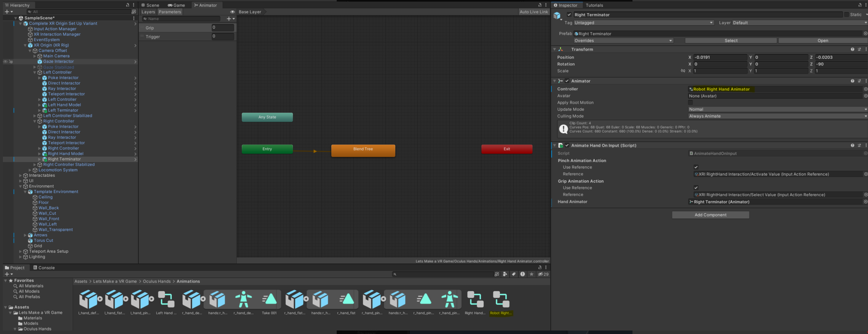Disable the Animator component checkbox
The width and height of the screenshot is (868, 334).
tap(567, 81)
